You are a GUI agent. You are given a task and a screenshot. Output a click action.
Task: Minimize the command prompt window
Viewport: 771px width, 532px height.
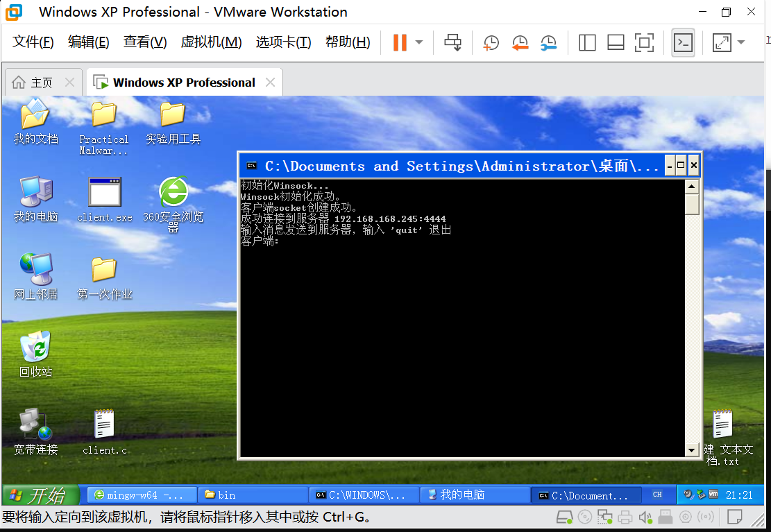click(x=669, y=166)
